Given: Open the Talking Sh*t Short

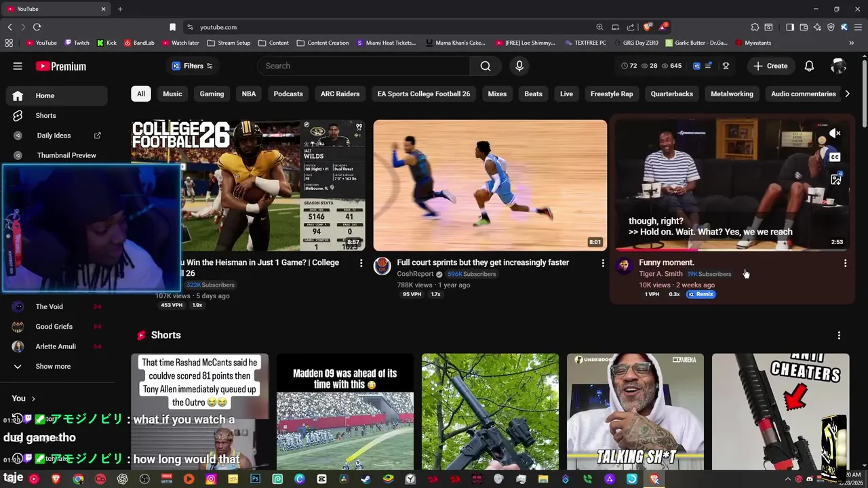Looking at the screenshot, I should click(x=635, y=411).
